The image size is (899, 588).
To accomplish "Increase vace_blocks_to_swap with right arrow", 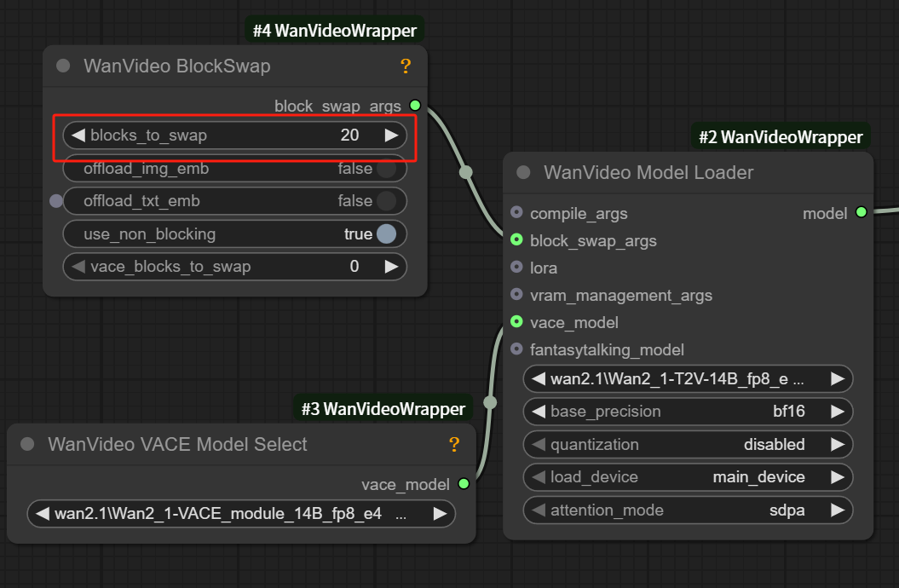I will click(x=391, y=267).
